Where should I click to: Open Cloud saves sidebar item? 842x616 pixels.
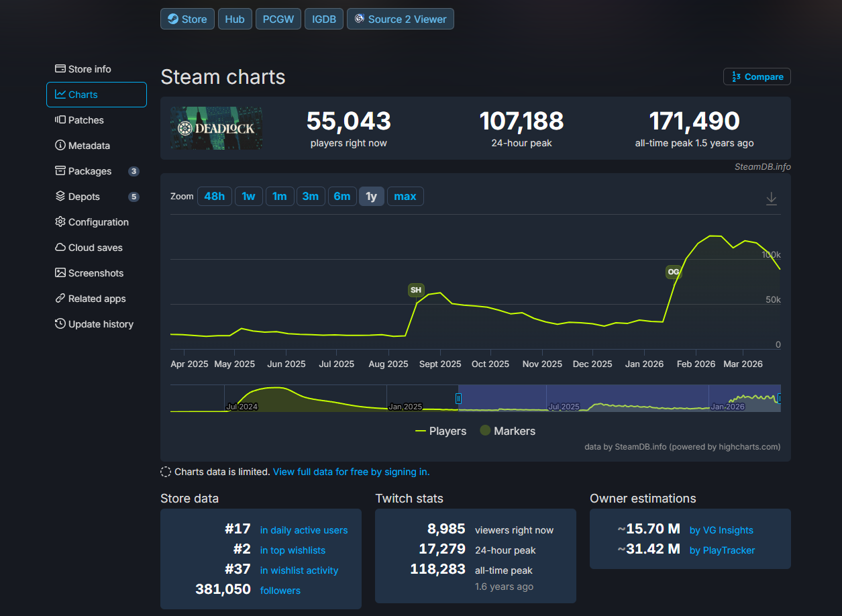(x=97, y=248)
